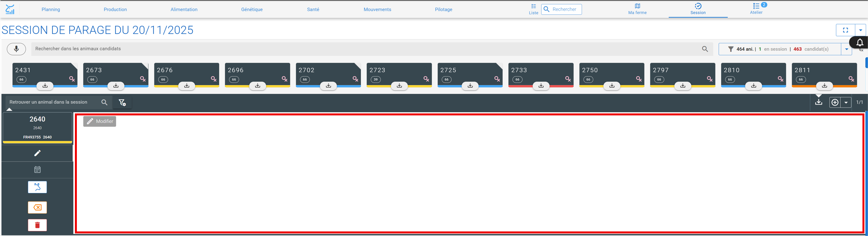Viewport: 868px width, 236px height.
Task: Click the magnifier in the candidate animals search bar
Action: [x=705, y=49]
